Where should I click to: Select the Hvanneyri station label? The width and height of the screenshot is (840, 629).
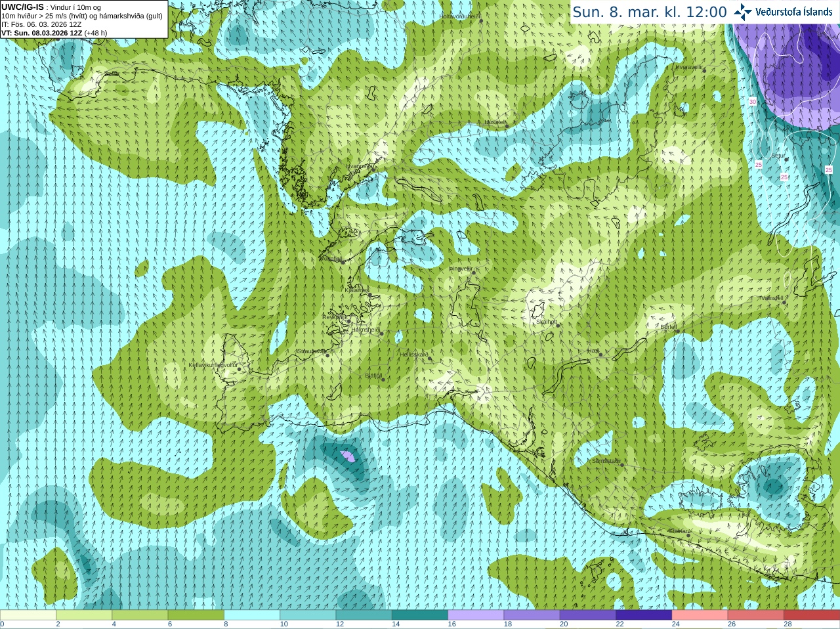[x=360, y=167]
